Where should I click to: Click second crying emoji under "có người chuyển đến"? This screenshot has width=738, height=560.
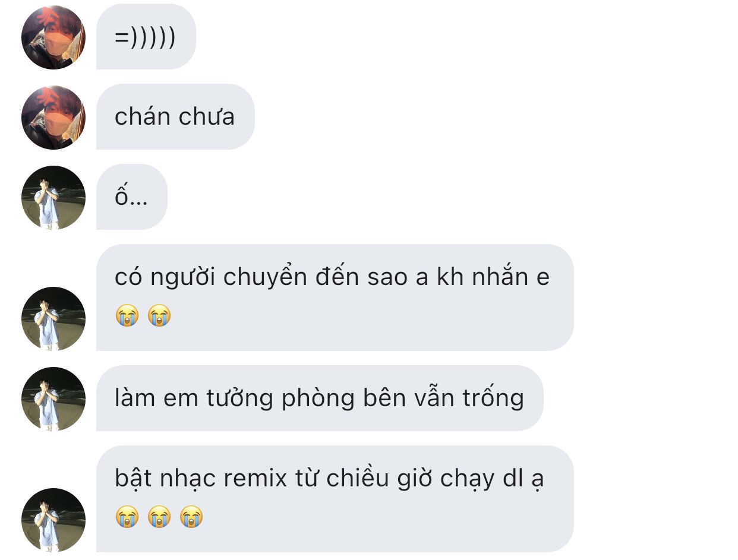[159, 315]
